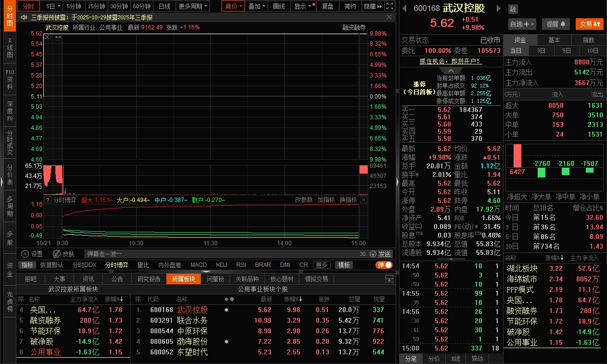
Task: Click the 发送 send button
Action: 385,254
